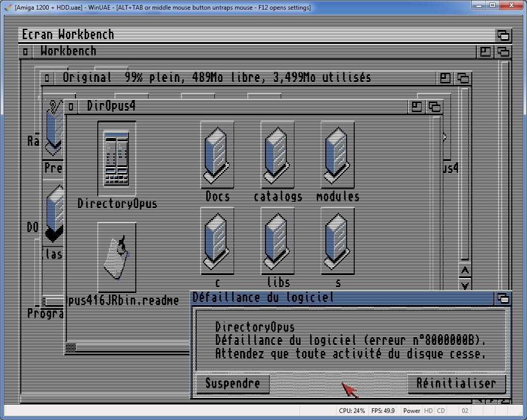Click the CPU: 24% status indicator
This screenshot has height=420, width=527.
pyautogui.click(x=352, y=410)
